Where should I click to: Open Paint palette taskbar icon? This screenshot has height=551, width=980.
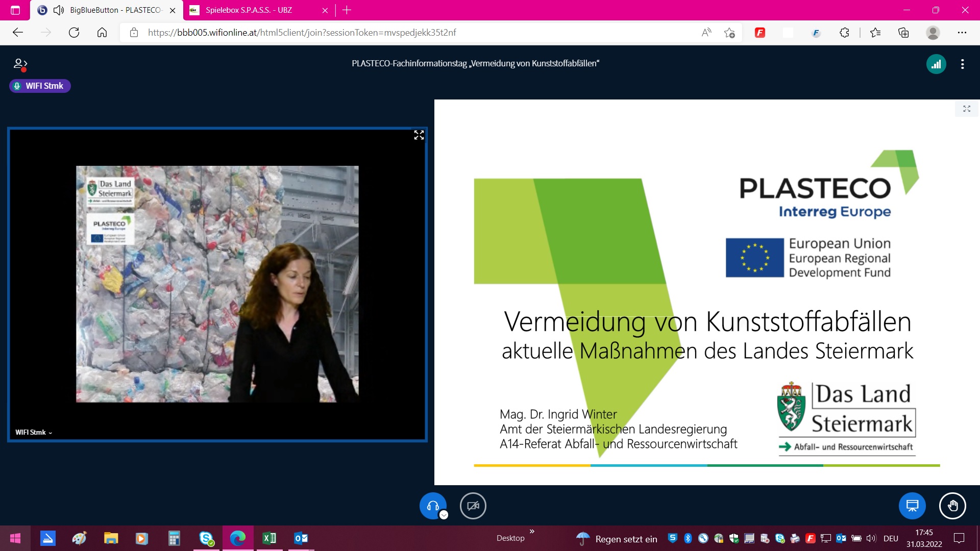point(79,538)
